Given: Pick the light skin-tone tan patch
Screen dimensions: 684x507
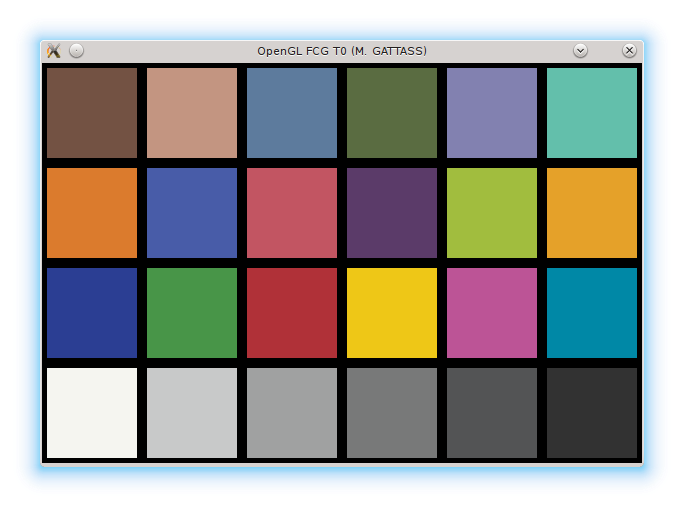Looking at the screenshot, I should 192,113.
